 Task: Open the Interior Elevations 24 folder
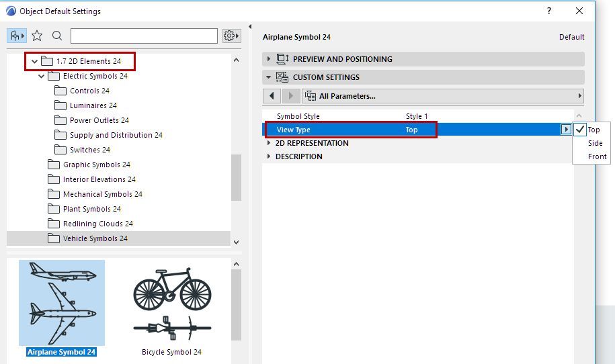coord(92,179)
